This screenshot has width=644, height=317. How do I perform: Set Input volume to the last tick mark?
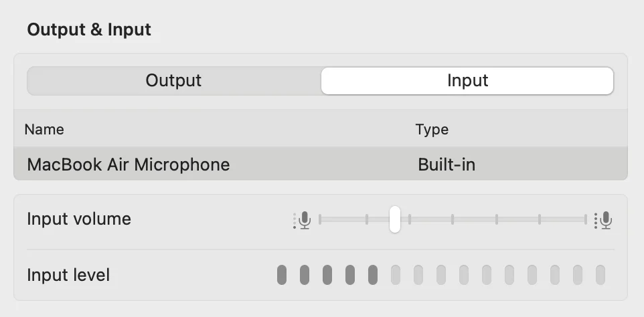586,219
